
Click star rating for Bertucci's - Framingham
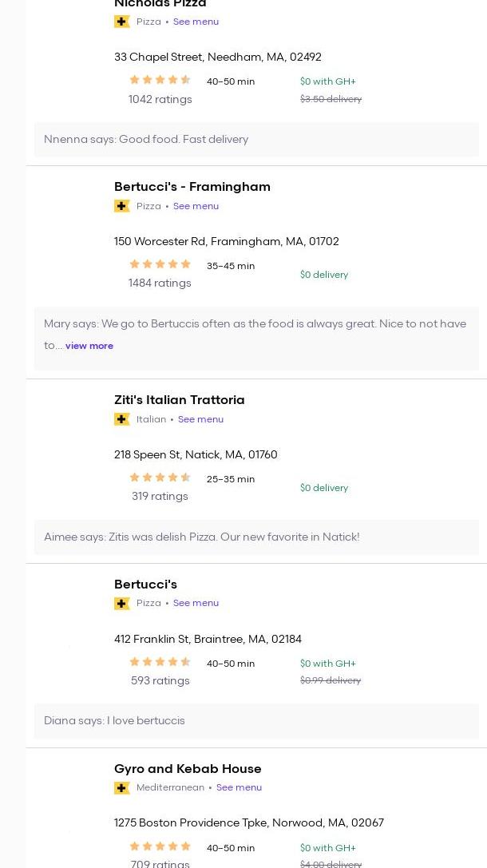click(160, 264)
